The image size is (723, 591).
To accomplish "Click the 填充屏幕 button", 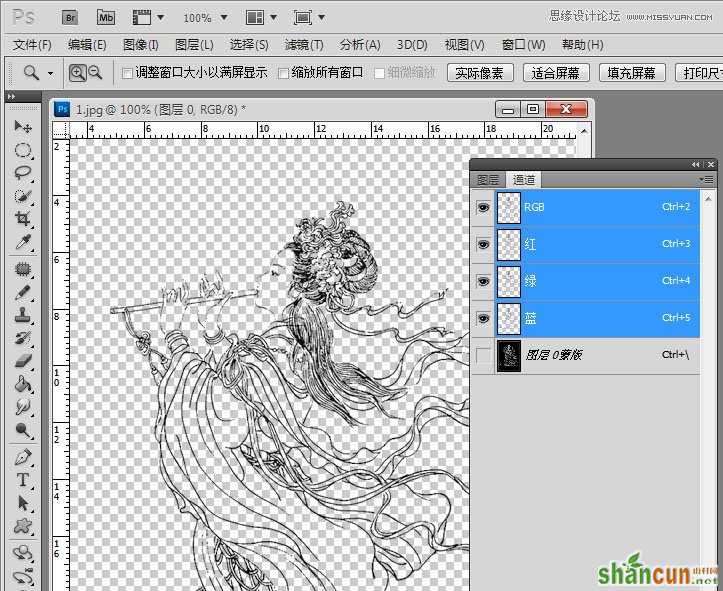I will click(632, 73).
